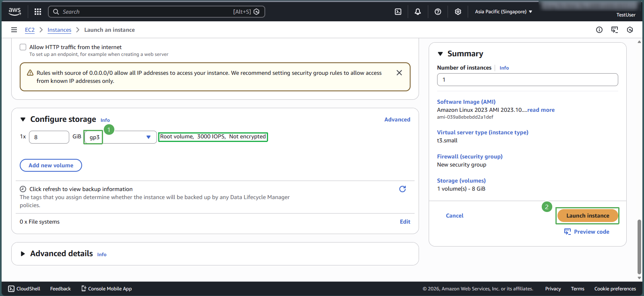Click the hexagon preferences icon
Screen dimensions: 644x296
tap(630, 30)
